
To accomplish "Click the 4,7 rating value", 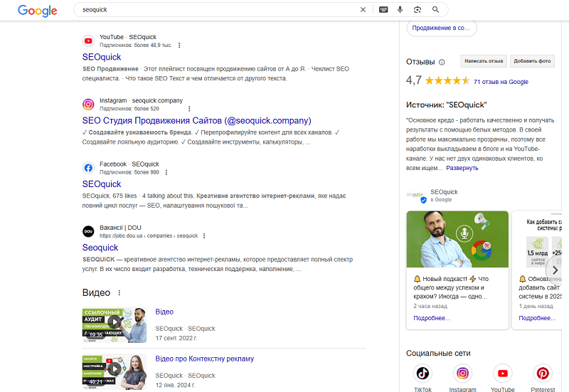I will [414, 80].
